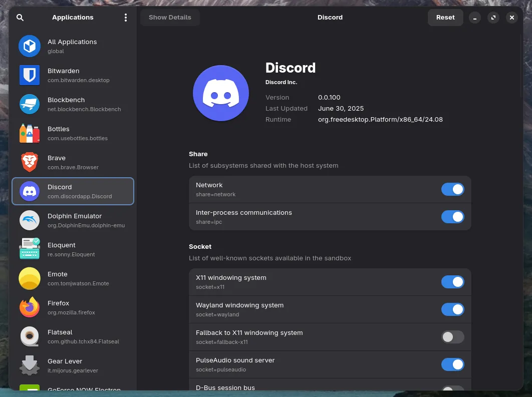
Task: Click the search icon above the app list
Action: click(20, 17)
